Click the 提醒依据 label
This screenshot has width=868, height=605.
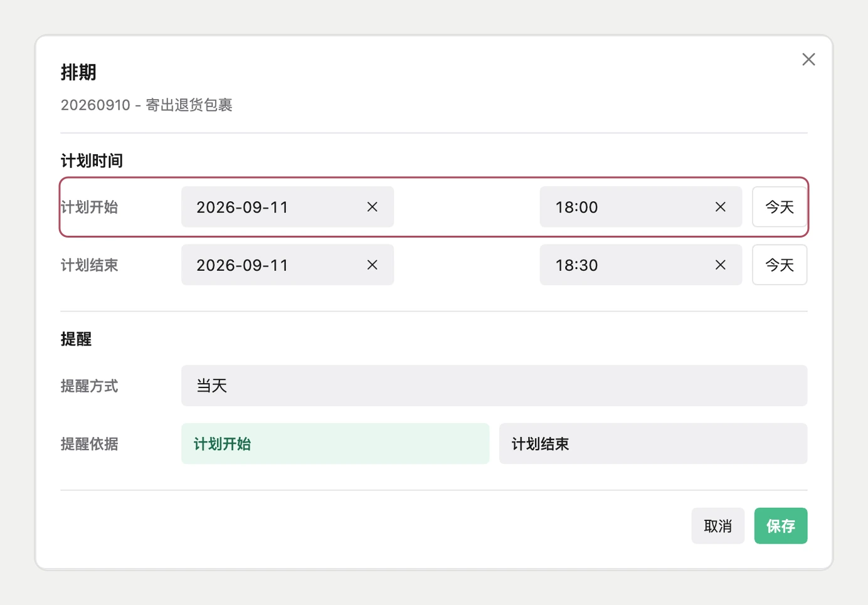click(x=89, y=444)
